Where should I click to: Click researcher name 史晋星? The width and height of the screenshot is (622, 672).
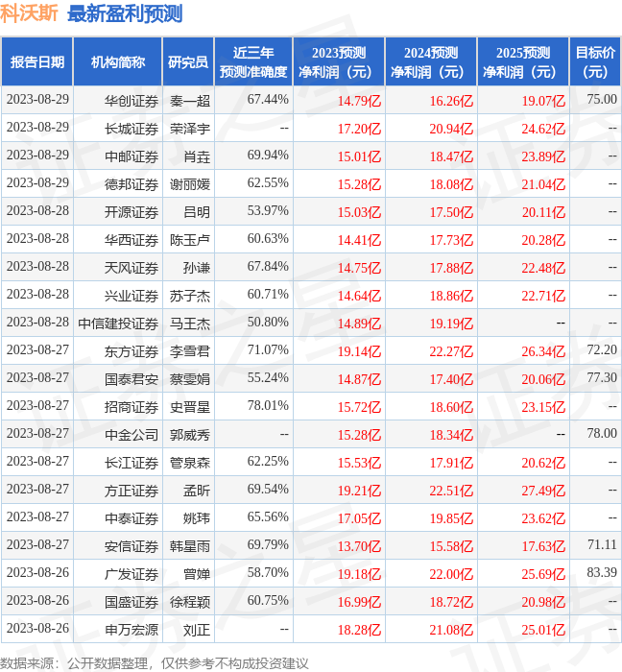[190, 407]
